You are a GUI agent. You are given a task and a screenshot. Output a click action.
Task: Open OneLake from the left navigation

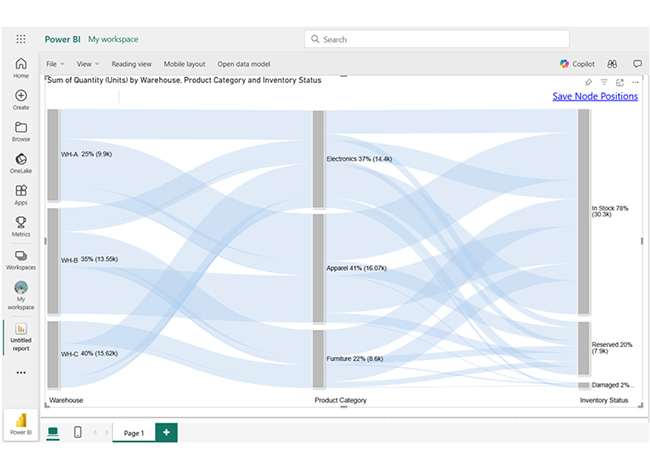click(21, 163)
